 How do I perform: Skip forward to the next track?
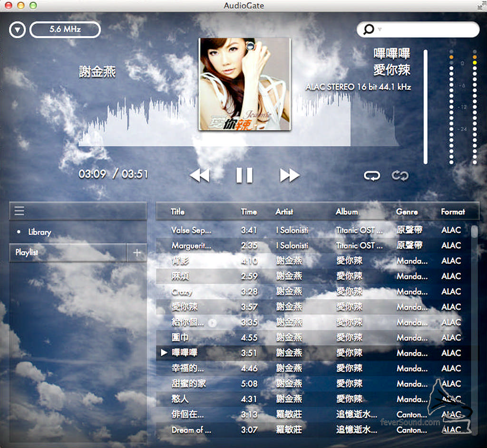pyautogui.click(x=290, y=176)
